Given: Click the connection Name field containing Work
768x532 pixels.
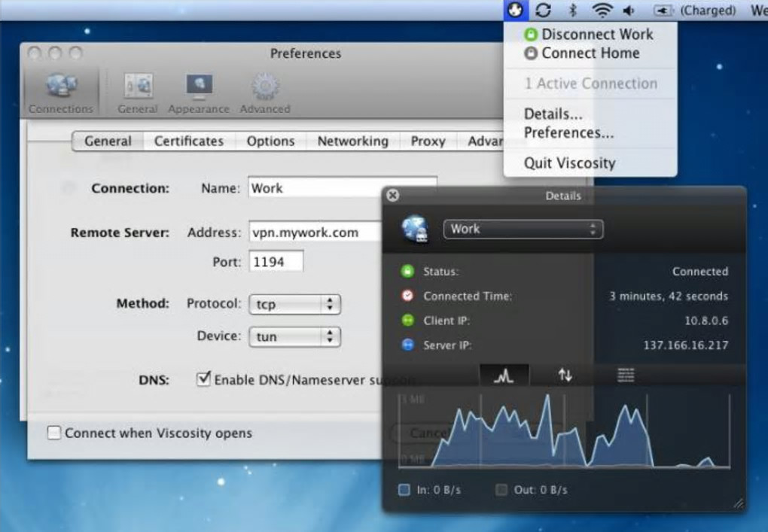Looking at the screenshot, I should pos(342,188).
